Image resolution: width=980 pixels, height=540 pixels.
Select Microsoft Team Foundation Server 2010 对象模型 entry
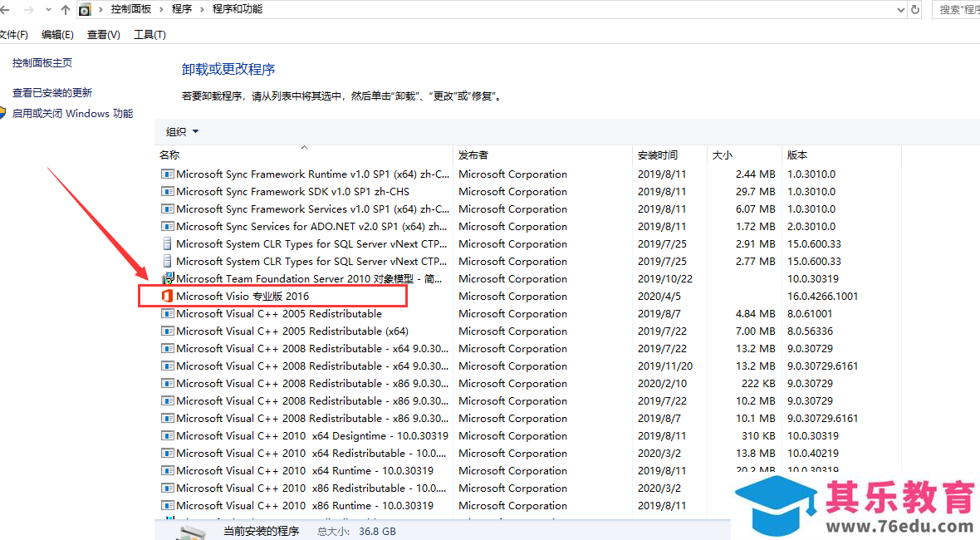pyautogui.click(x=309, y=279)
